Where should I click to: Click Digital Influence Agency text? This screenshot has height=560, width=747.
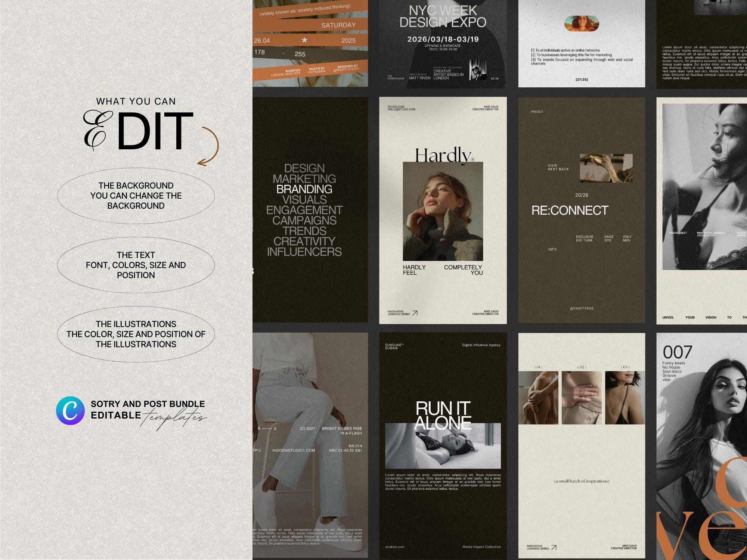pos(481,345)
